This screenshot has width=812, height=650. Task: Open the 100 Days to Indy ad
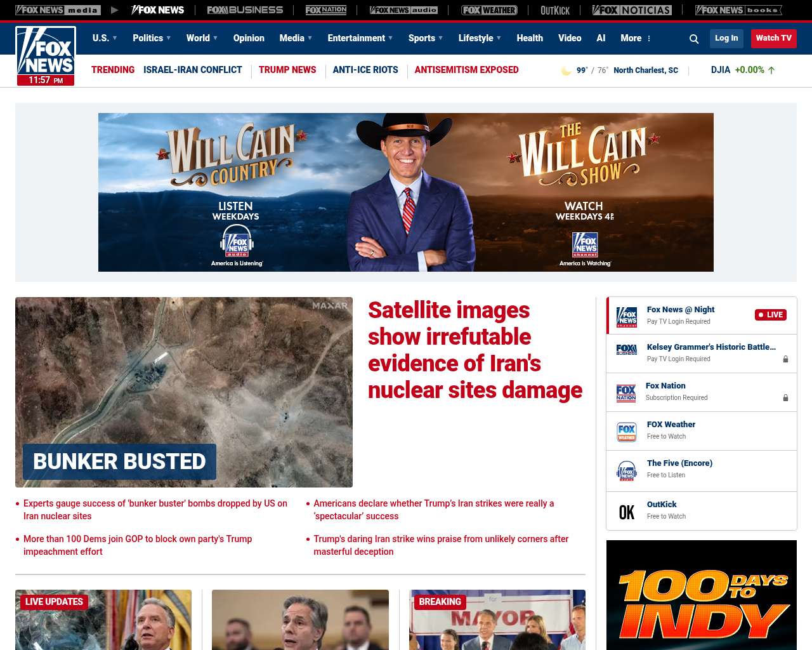click(x=702, y=595)
